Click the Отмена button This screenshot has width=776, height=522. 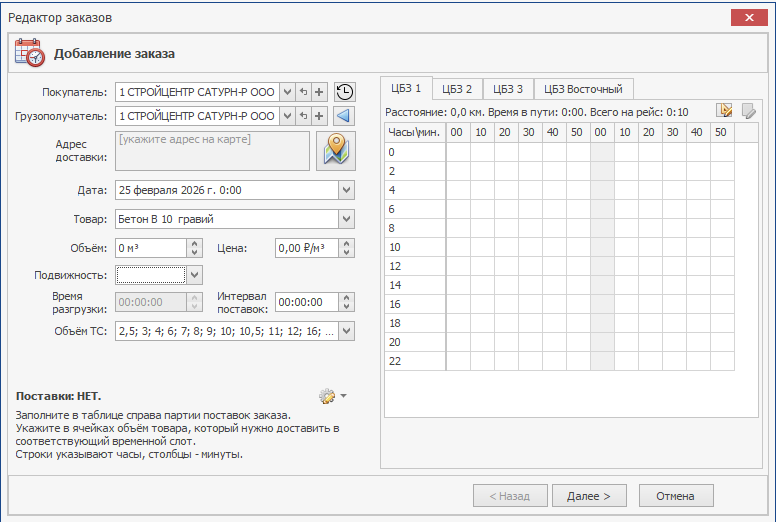coord(674,495)
